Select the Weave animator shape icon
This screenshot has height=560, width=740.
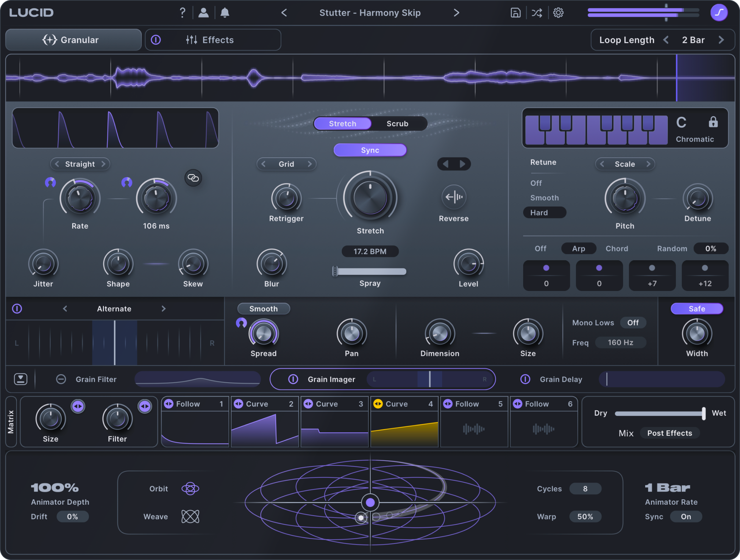point(190,516)
